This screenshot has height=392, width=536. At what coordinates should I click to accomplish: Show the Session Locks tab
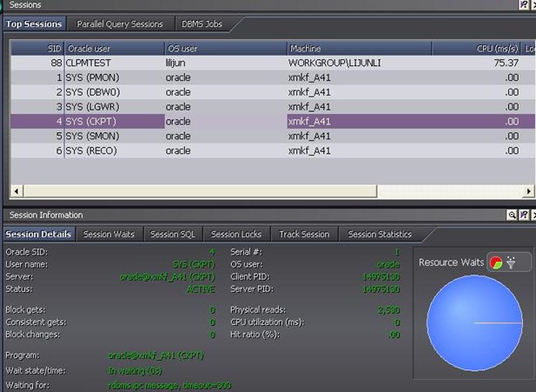click(236, 235)
